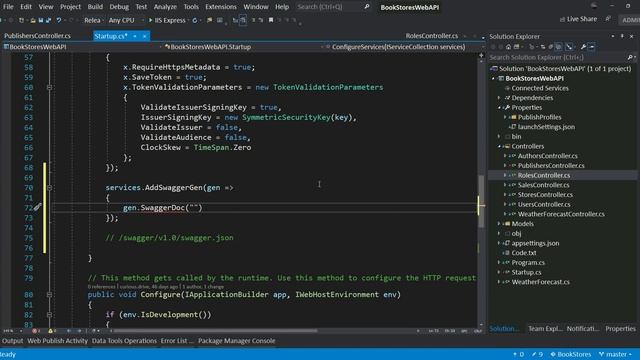Image resolution: width=640 pixels, height=360 pixels.
Task: Click the magnifier icon in top search box
Action: point(367,7)
